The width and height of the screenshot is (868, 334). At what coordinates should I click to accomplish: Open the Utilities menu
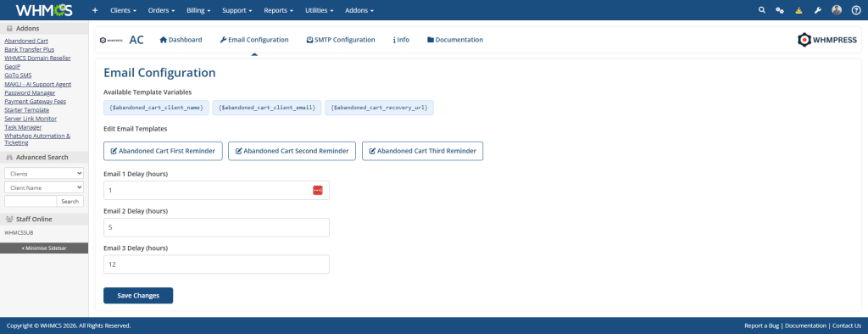pyautogui.click(x=319, y=10)
